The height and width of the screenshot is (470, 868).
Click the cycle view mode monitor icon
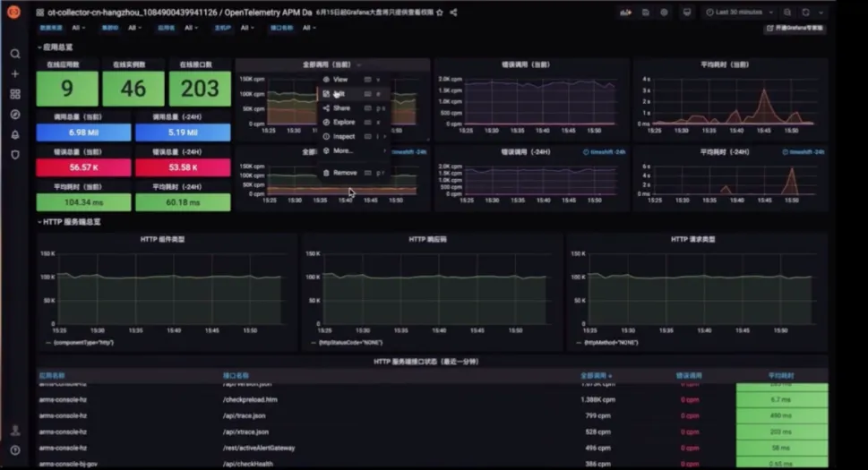[x=687, y=13]
